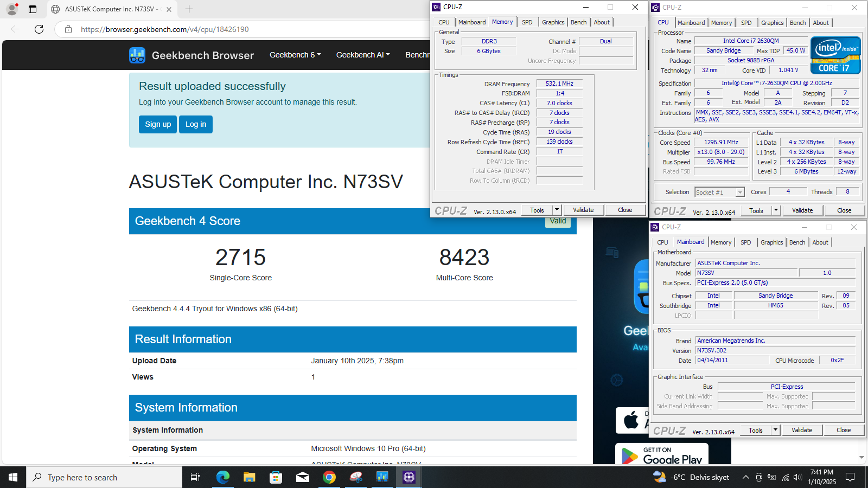This screenshot has width=868, height=488.
Task: Select the DDR3 memory type value
Action: [489, 41]
